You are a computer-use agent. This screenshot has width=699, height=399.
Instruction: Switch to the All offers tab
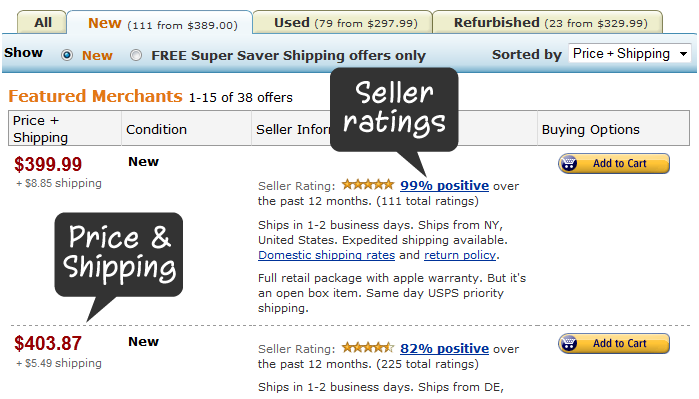point(43,22)
